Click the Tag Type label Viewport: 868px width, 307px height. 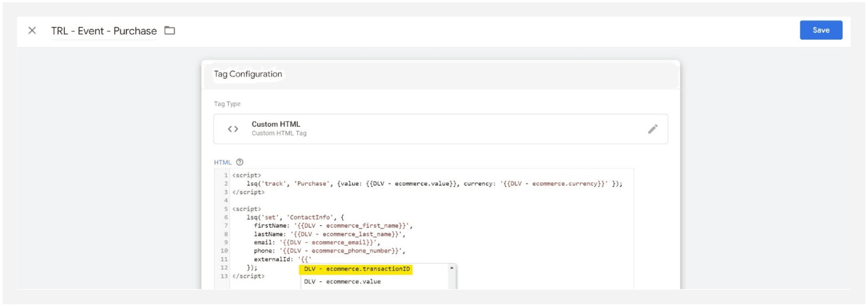pos(227,104)
